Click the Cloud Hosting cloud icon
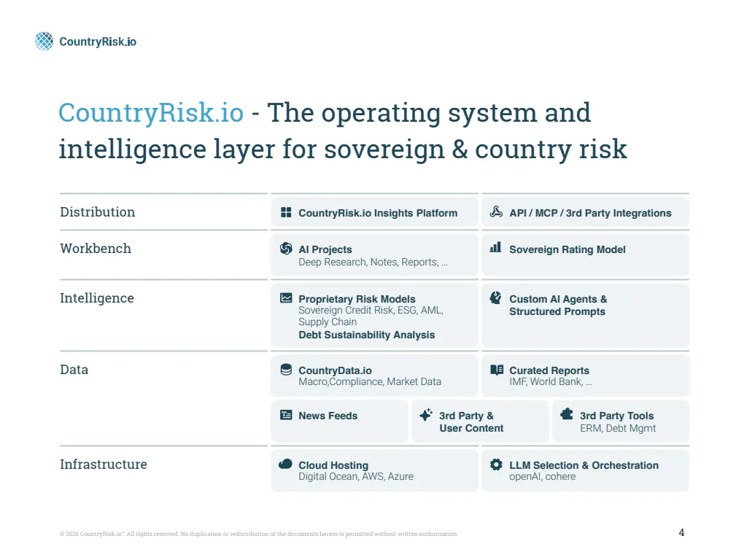 285,464
